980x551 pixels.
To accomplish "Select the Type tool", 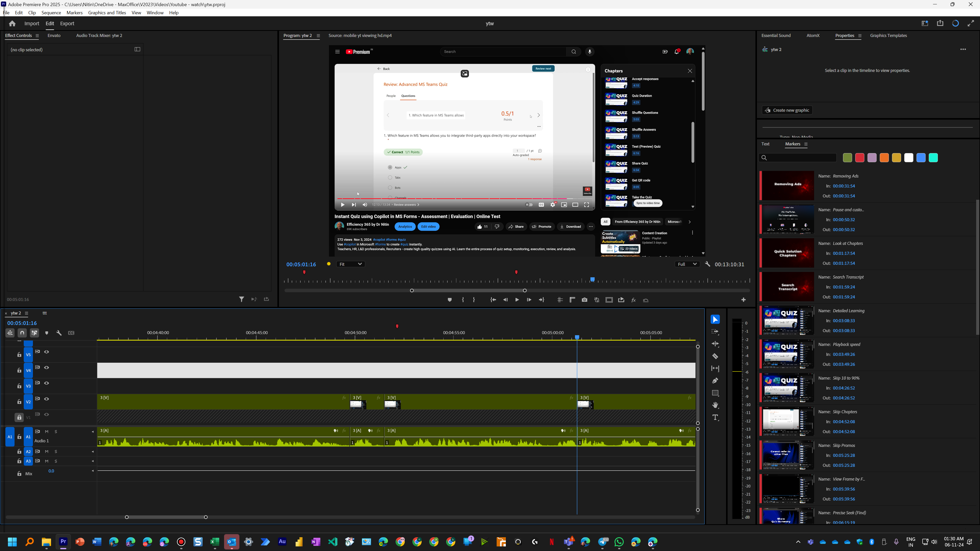I will tap(715, 417).
